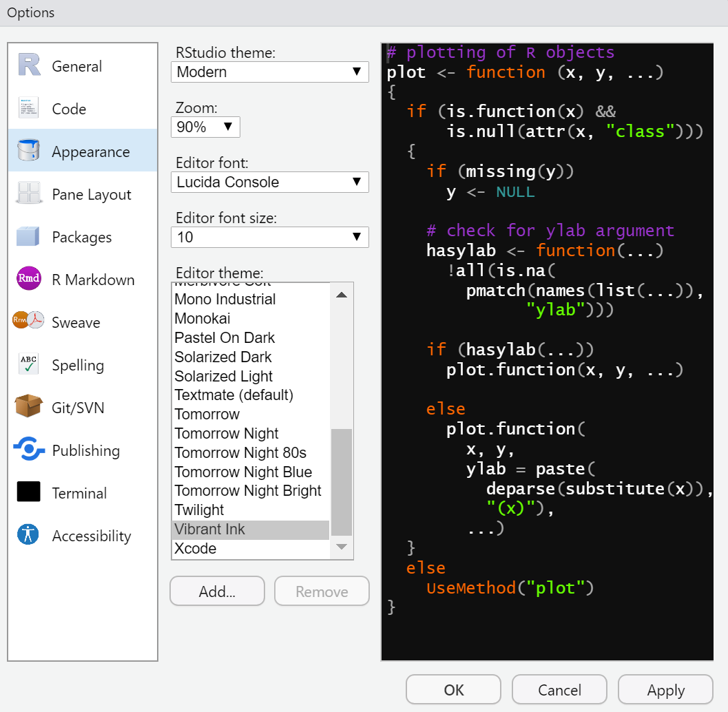Click the black Terminal icon
The image size is (728, 712).
click(29, 492)
